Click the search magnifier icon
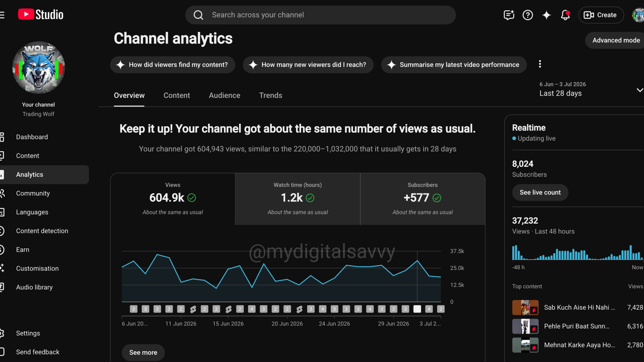644x362 pixels. [198, 15]
